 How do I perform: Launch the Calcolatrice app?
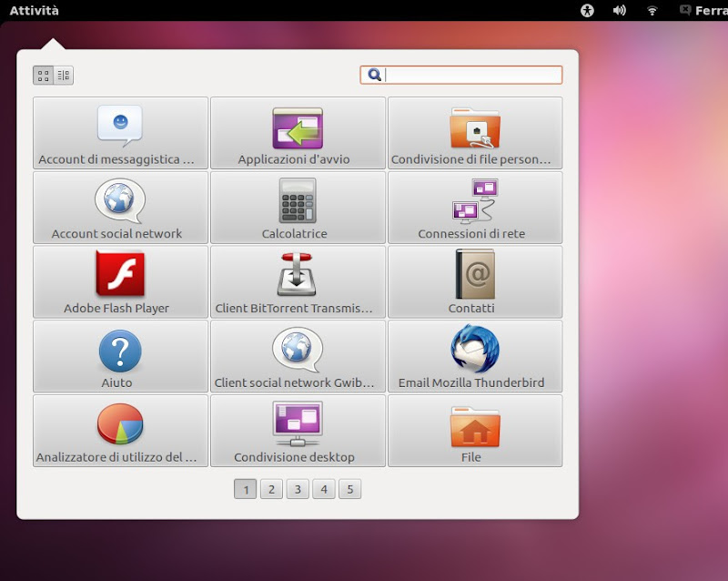pos(298,208)
